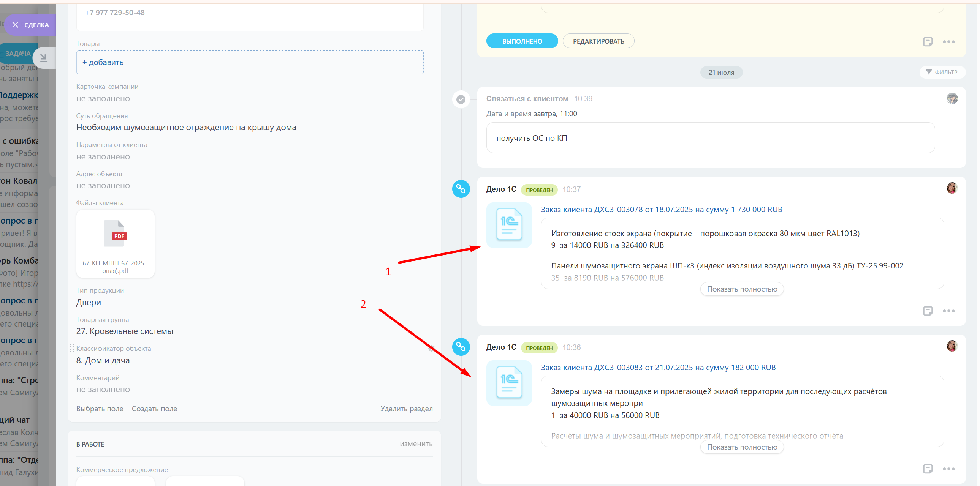Screen dimensions: 980x486
Task: Click ПРОВЕДЕН status badge at 10:37
Action: click(x=539, y=190)
